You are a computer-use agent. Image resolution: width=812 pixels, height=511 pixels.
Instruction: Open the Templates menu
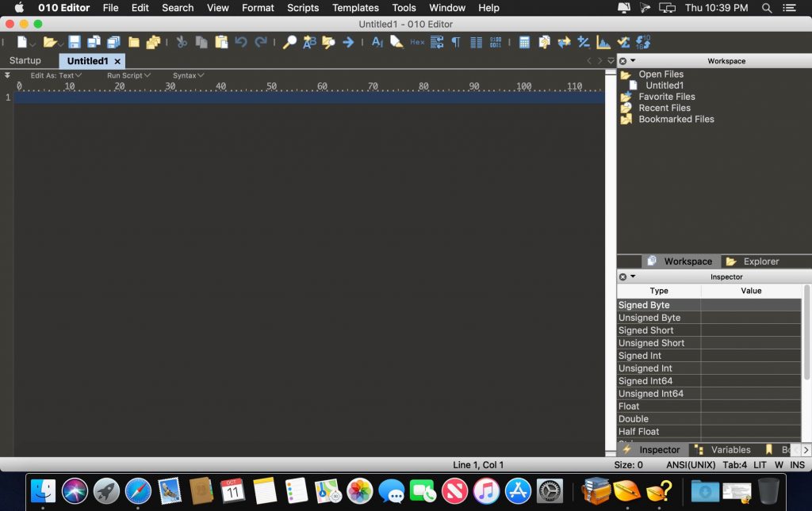(355, 8)
